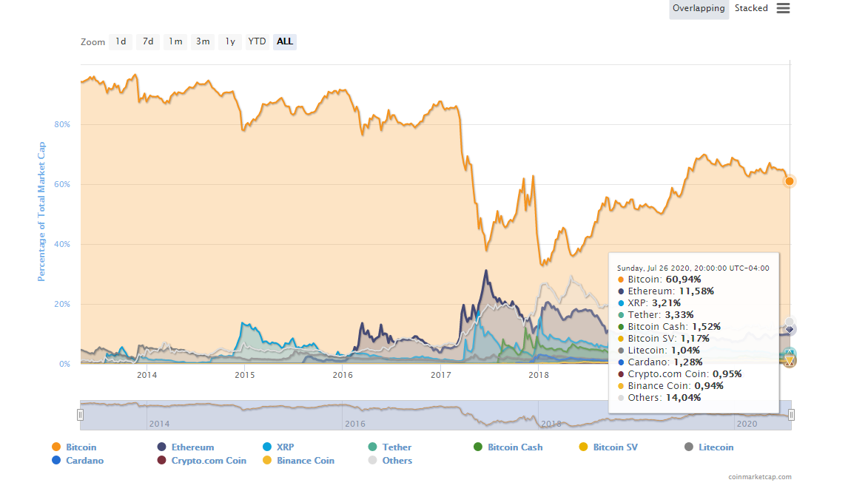Image resolution: width=868 pixels, height=494 pixels.
Task: Set zoom range to 1d
Action: pos(121,41)
